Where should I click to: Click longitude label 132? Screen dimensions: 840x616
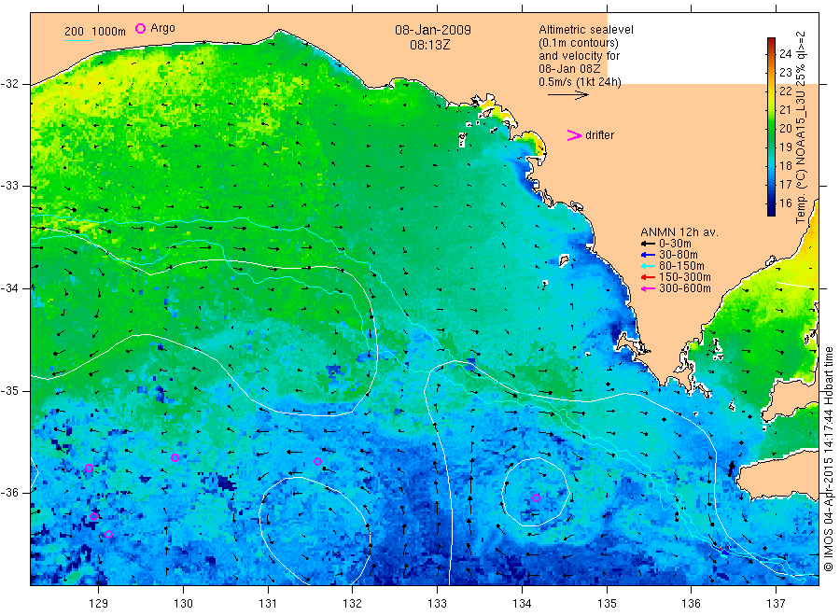[x=353, y=604]
